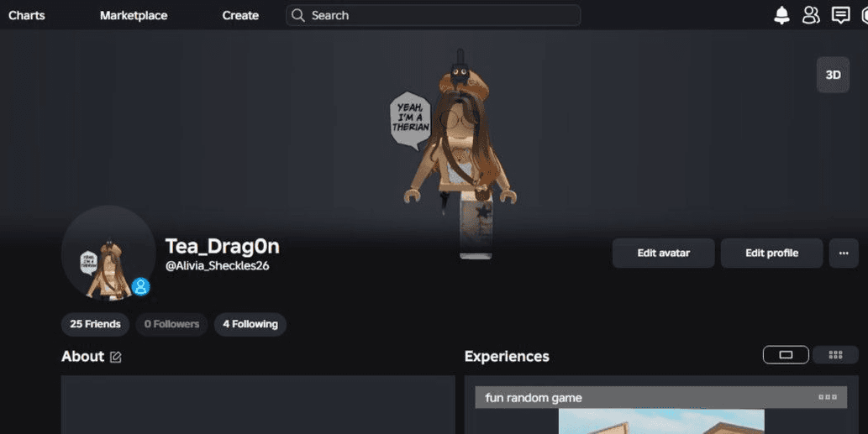Viewport: 868px width, 434px height.
Task: Click the Edit profile button
Action: point(771,254)
